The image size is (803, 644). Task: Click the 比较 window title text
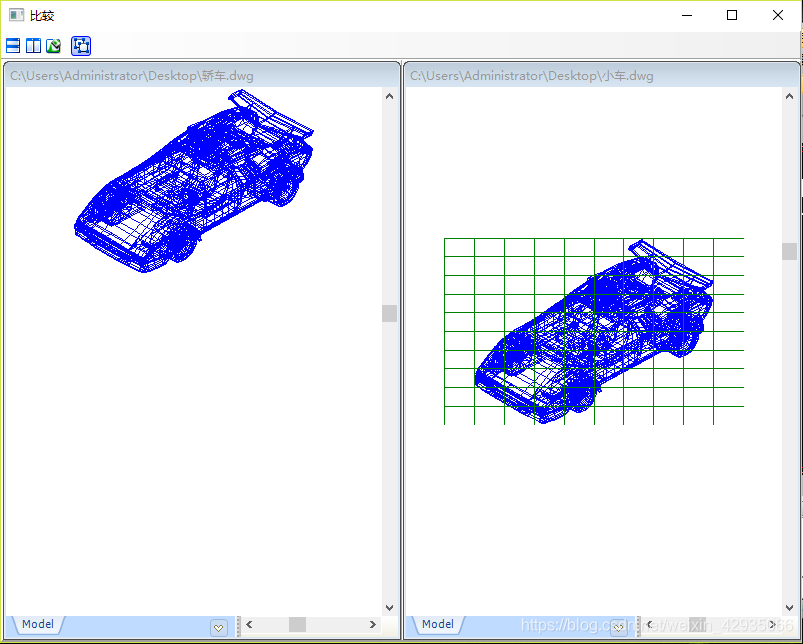42,16
